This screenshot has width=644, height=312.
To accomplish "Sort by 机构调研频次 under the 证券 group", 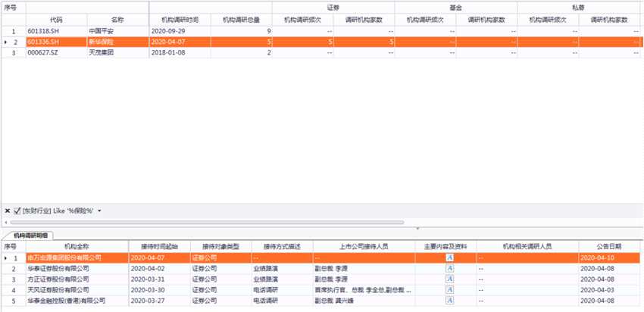I will pos(303,20).
